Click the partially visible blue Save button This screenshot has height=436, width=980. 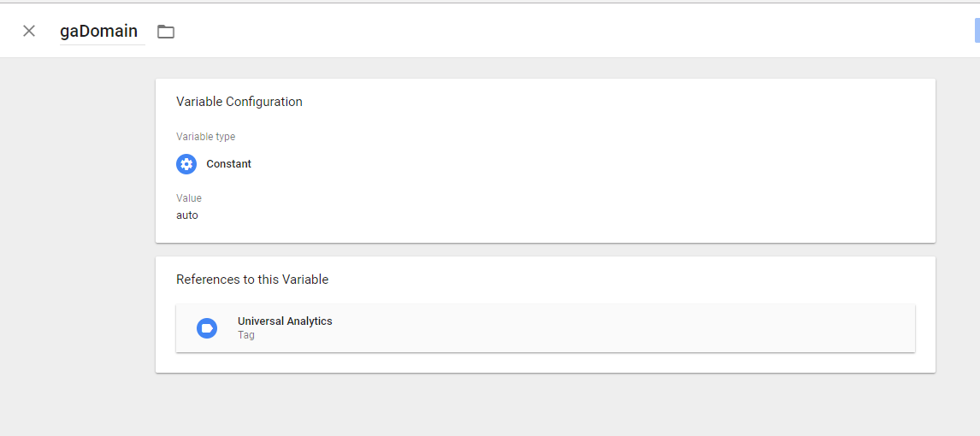click(x=977, y=31)
